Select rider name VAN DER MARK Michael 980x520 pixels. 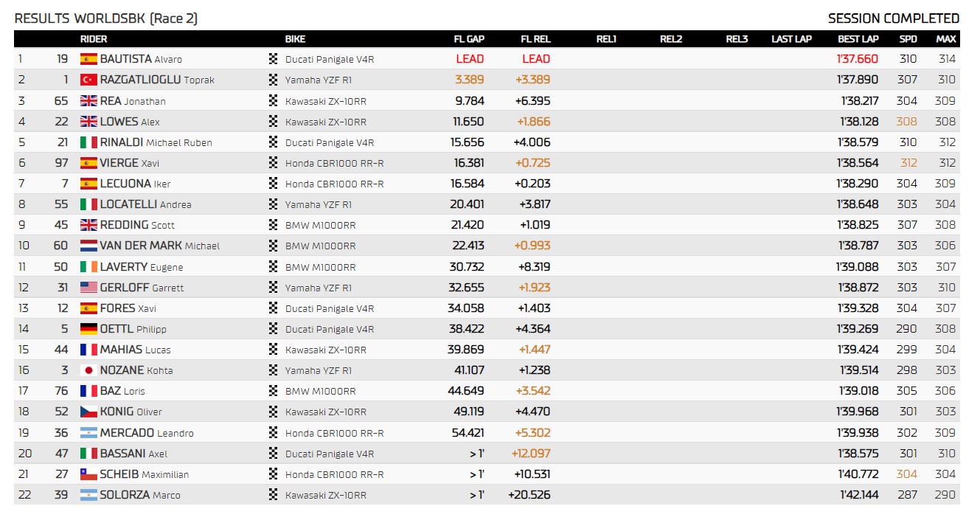click(x=160, y=246)
